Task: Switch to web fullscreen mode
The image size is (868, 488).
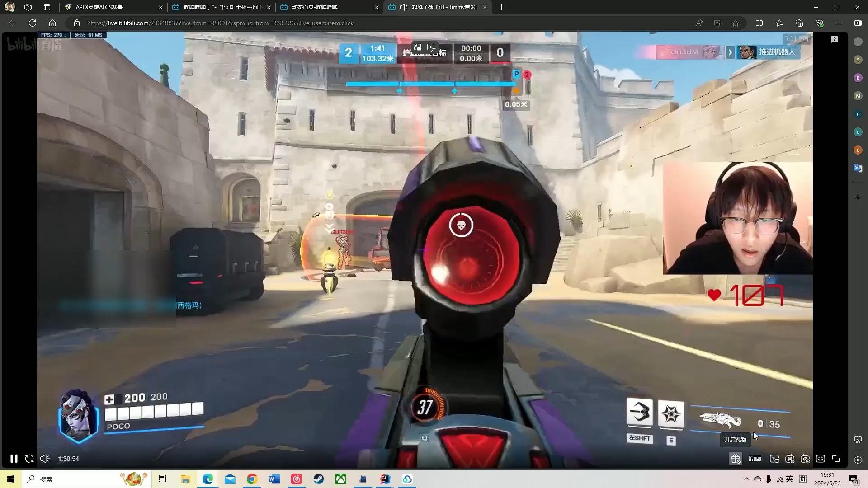Action: pos(821,459)
